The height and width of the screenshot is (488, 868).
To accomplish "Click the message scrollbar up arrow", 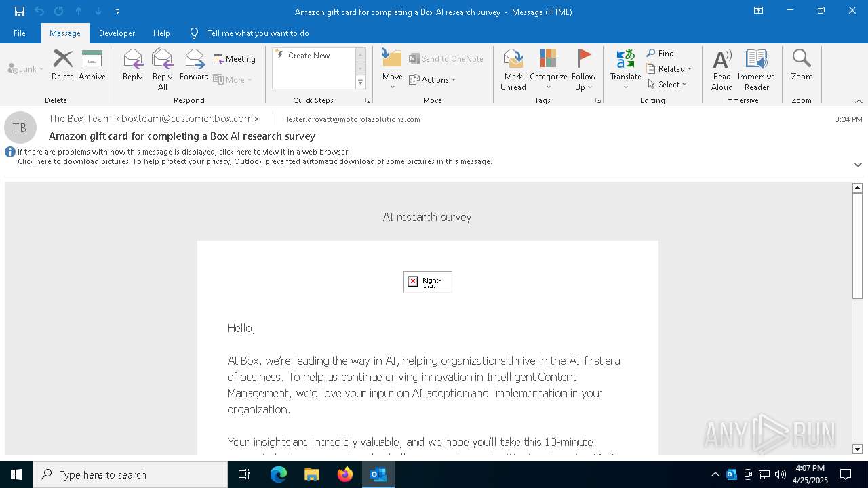I will click(857, 188).
